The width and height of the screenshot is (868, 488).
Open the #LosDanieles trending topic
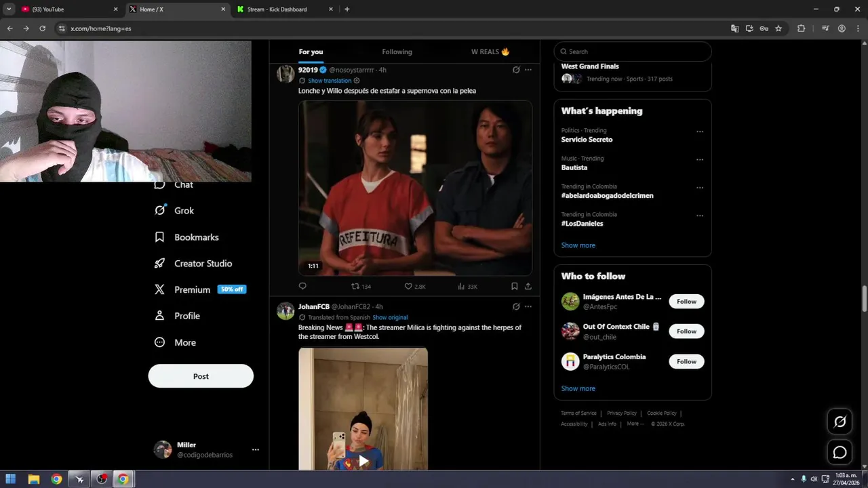(582, 224)
